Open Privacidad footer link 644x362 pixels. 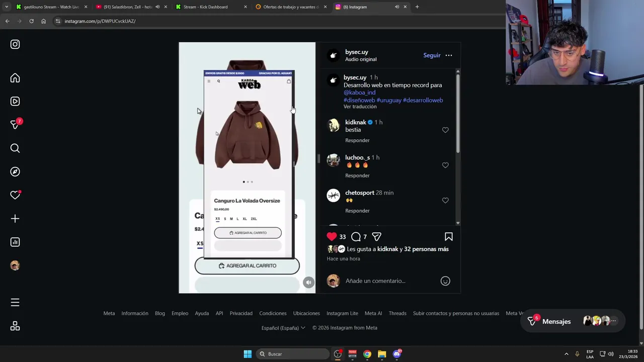pyautogui.click(x=241, y=313)
